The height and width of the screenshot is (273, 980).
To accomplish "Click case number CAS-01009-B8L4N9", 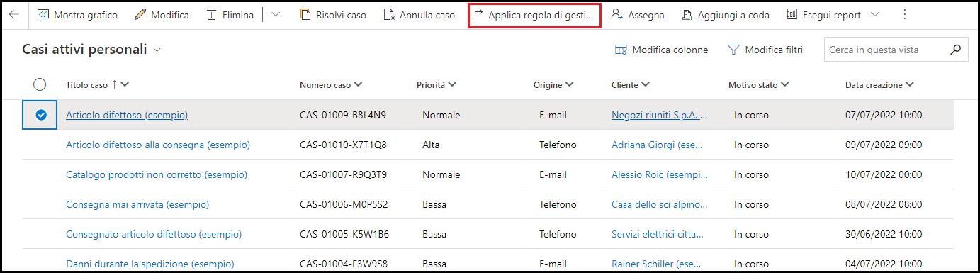I will point(343,115).
